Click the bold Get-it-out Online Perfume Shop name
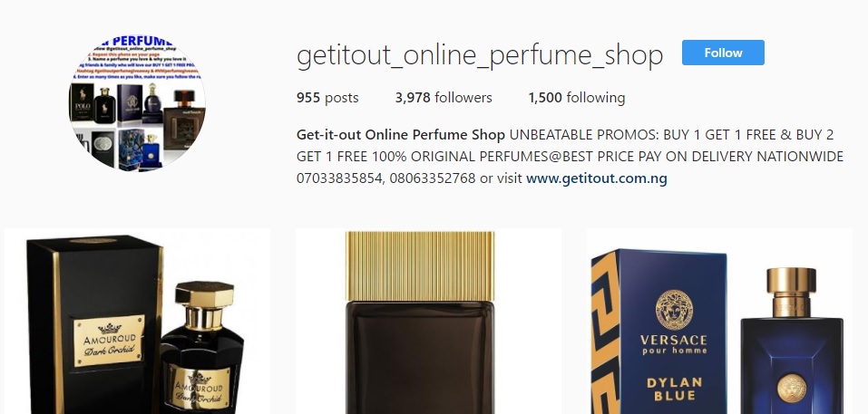This screenshot has height=414, width=868. tap(401, 135)
